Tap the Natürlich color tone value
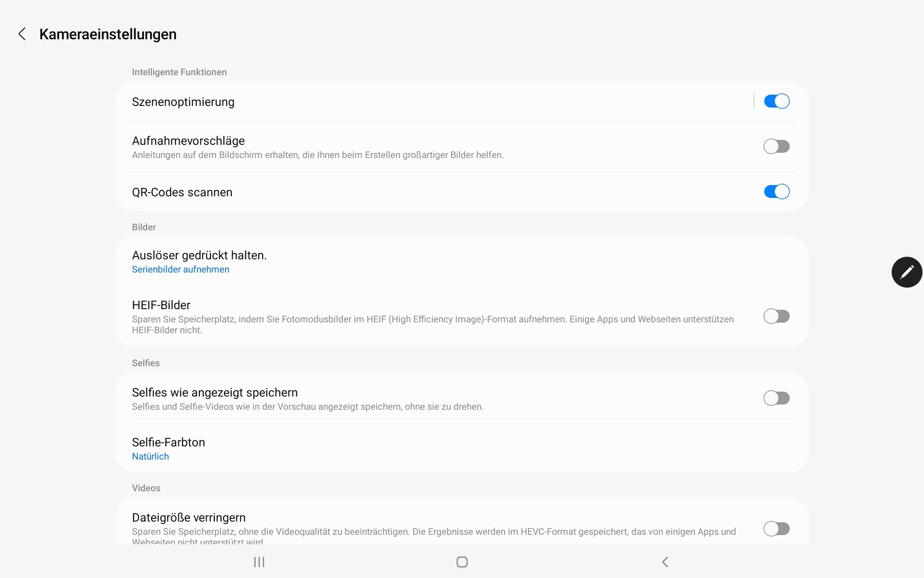 point(150,457)
